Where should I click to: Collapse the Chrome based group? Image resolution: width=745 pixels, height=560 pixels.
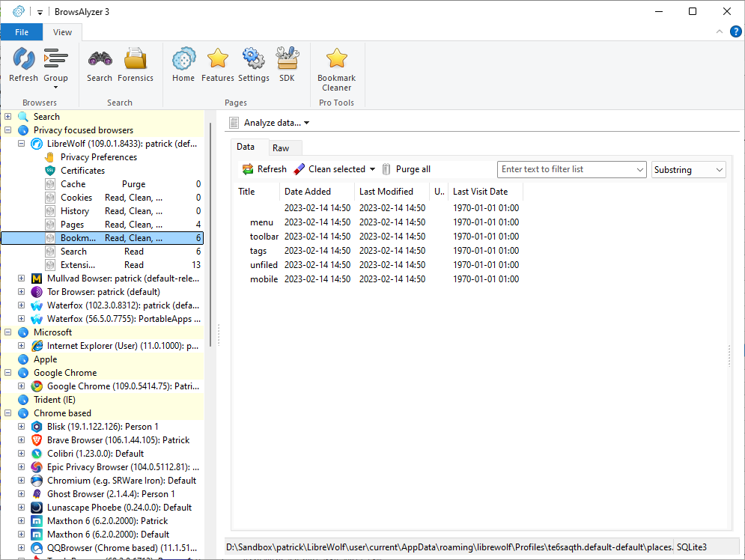8,413
